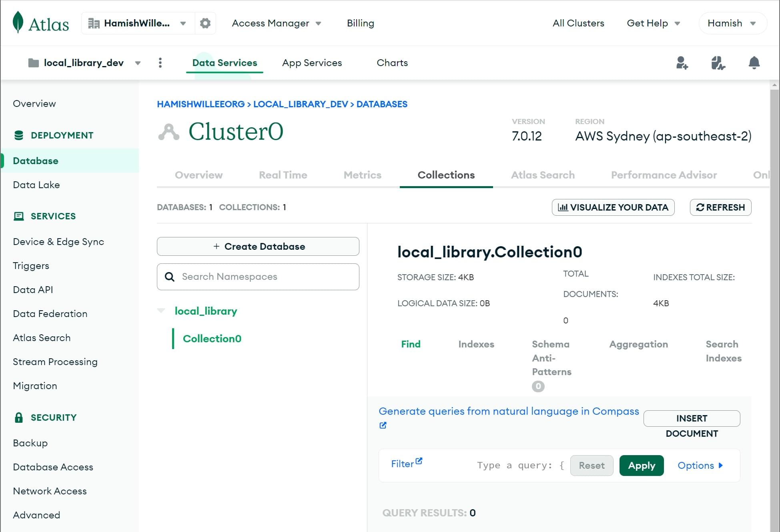Click the cluster node icon next to Cluster0
This screenshot has height=532, width=780.
[x=169, y=130]
